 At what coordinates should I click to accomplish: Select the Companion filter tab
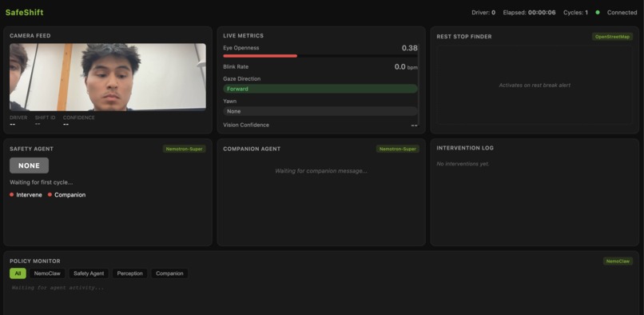pyautogui.click(x=169, y=273)
